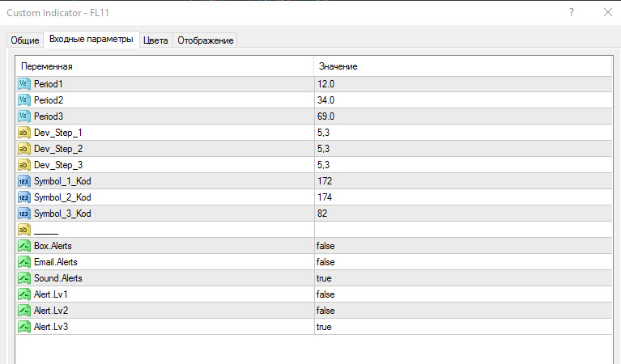Click the Email.Alerts boolean-type icon
This screenshot has height=364, width=621.
click(24, 262)
